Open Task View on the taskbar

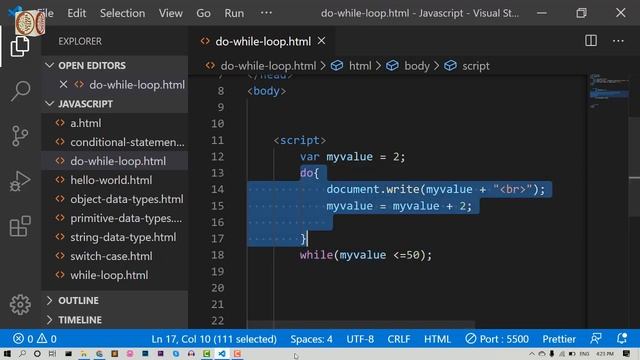click(x=52, y=353)
